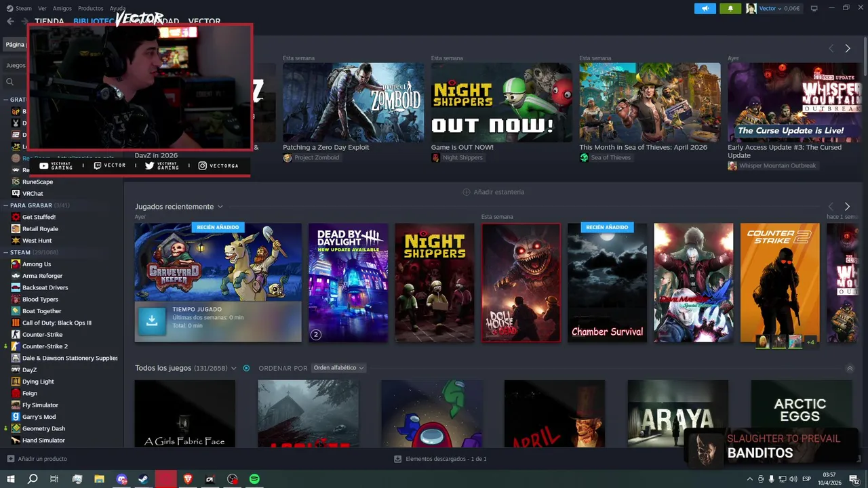Go back with the navigation arrow
This screenshot has height=488, width=868.
coord(10,21)
